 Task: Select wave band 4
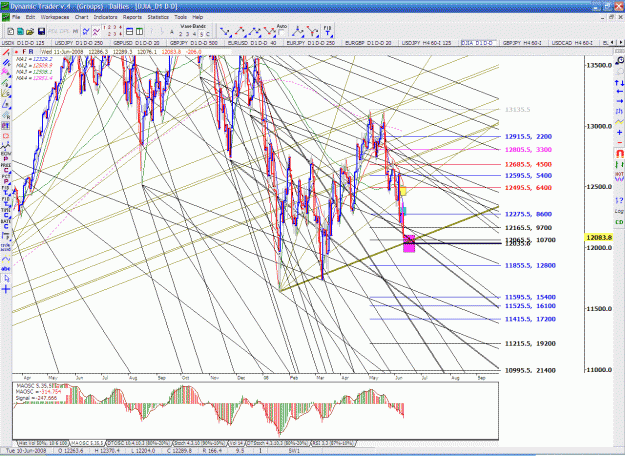coord(195,34)
